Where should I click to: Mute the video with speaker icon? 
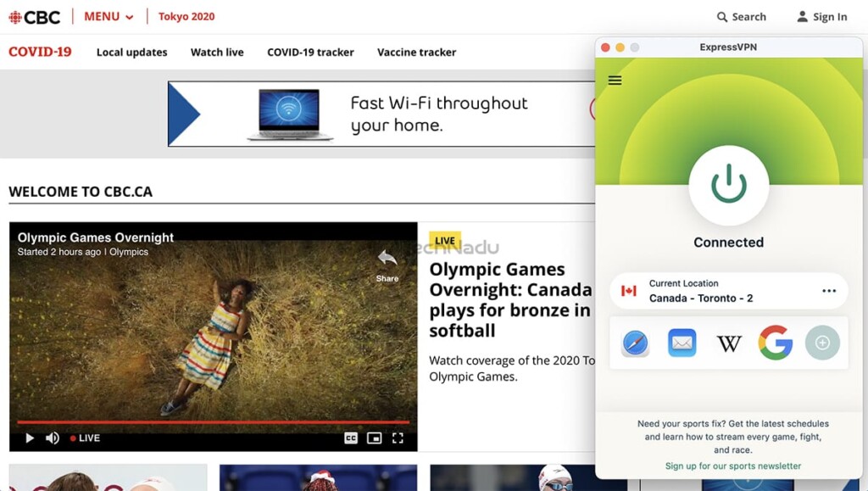click(x=53, y=438)
